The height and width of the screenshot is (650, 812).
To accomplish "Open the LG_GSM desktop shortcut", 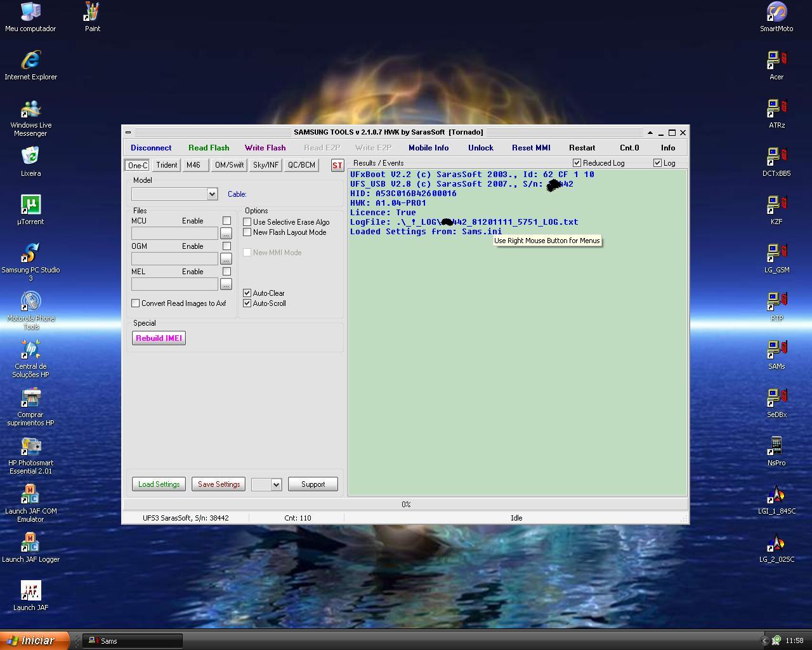I will click(776, 258).
